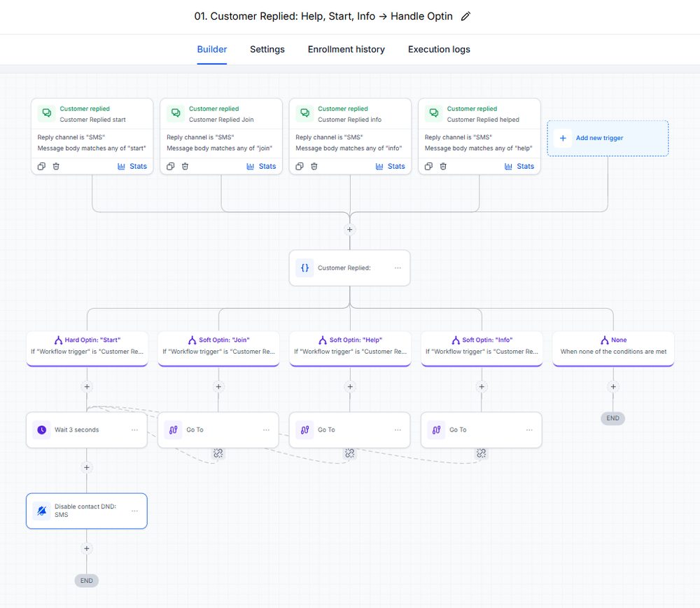Click the muted bell DND icon
This screenshot has width=700, height=608.
click(41, 511)
